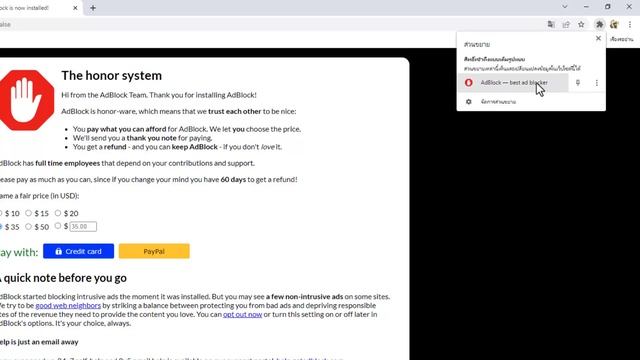Screen dimensions: 640x360
Task: Pin the AdBlock extension
Action: 578,83
